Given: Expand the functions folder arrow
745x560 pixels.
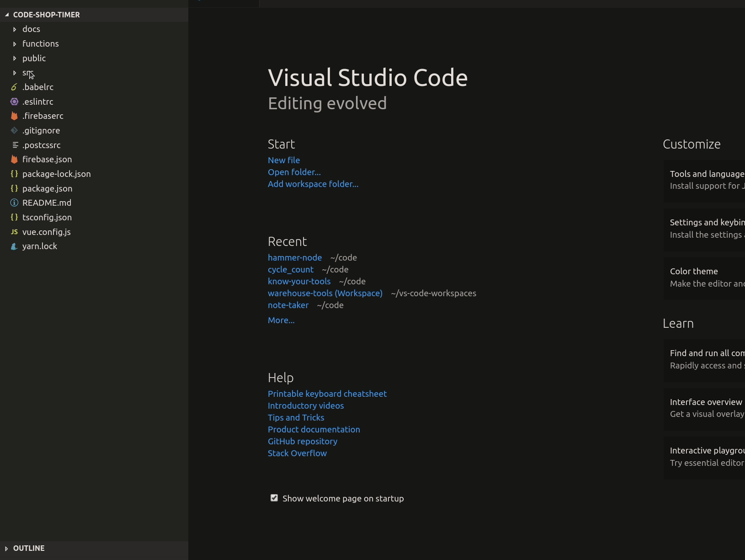Looking at the screenshot, I should tap(15, 44).
